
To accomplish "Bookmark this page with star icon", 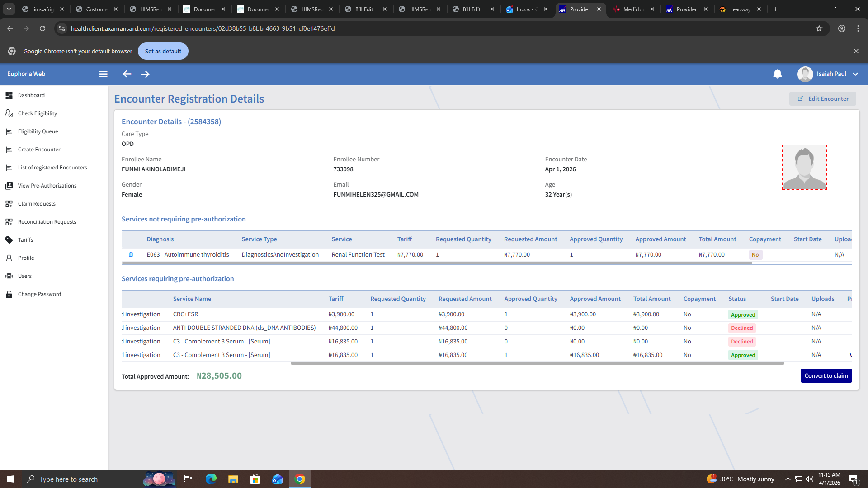I will pos(819,28).
